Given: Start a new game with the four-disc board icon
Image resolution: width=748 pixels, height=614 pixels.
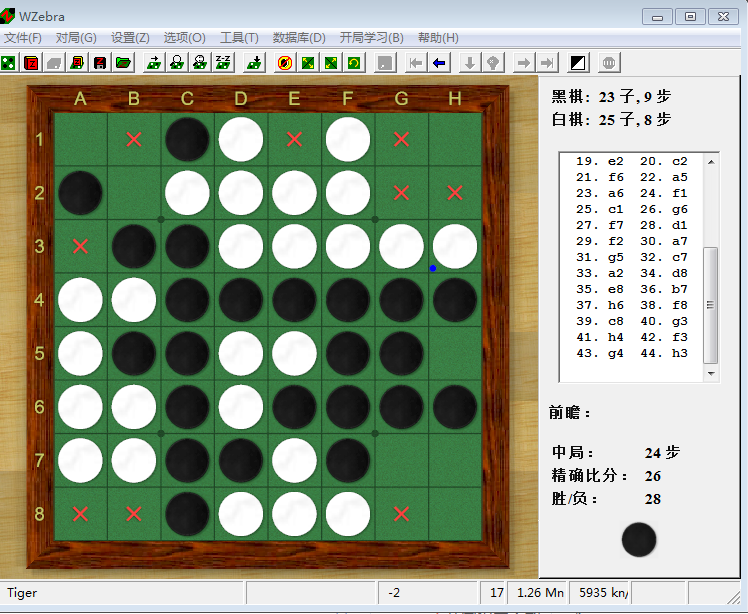Looking at the screenshot, I should point(8,62).
